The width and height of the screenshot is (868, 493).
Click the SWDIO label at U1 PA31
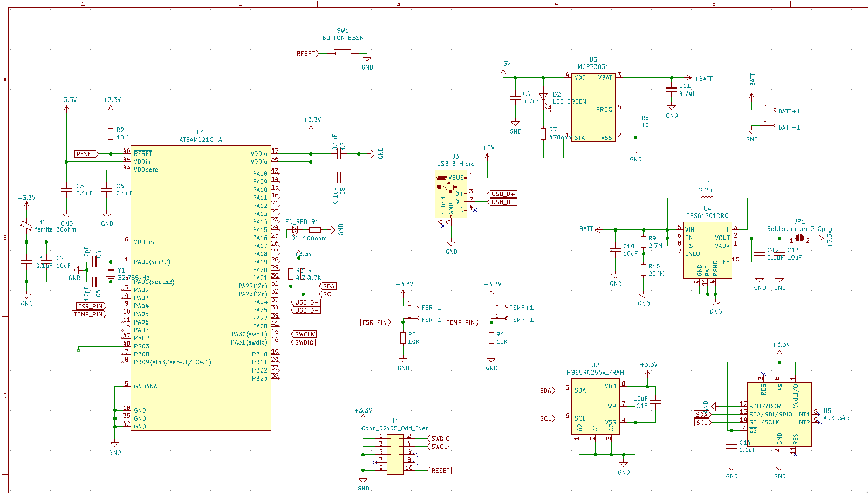click(304, 342)
